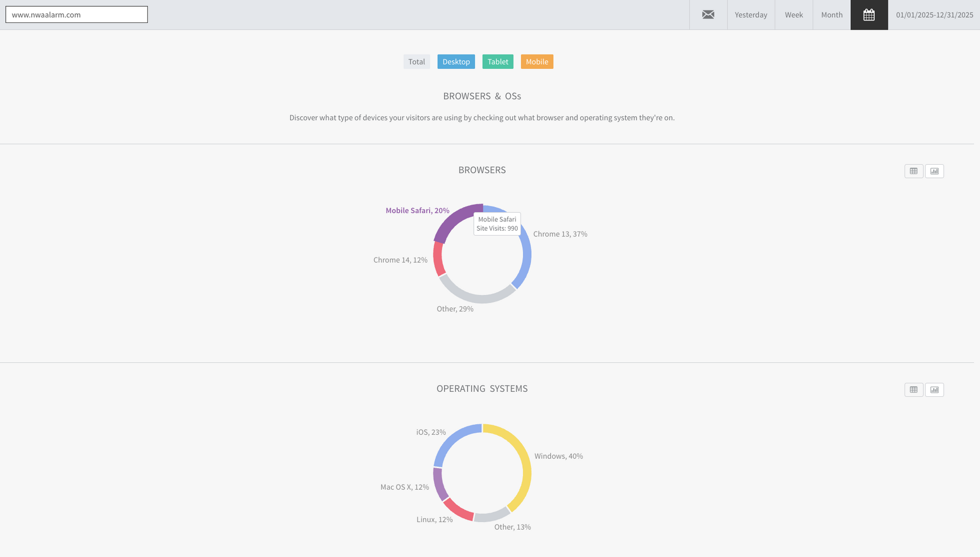Viewport: 980px width, 557px height.
Task: Open the calendar date picker icon
Action: click(869, 15)
